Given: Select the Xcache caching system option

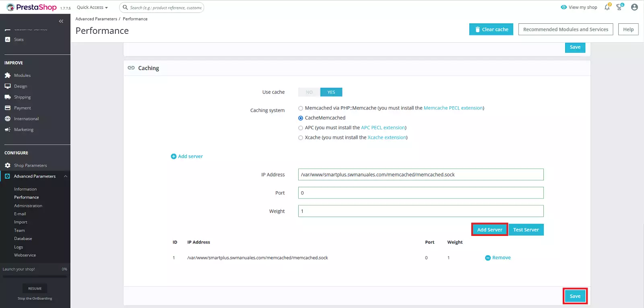Looking at the screenshot, I should pos(301,138).
